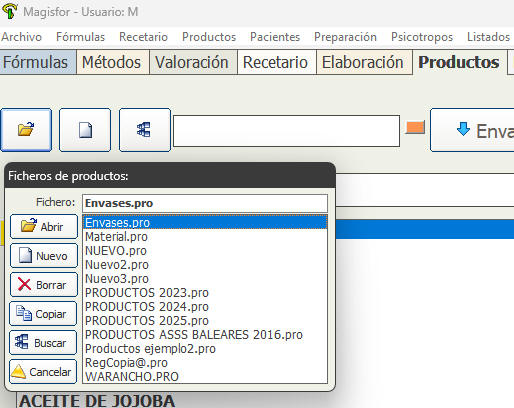Select WARANCHO.PRO in the list
The height and width of the screenshot is (408, 514).
pyautogui.click(x=205, y=377)
